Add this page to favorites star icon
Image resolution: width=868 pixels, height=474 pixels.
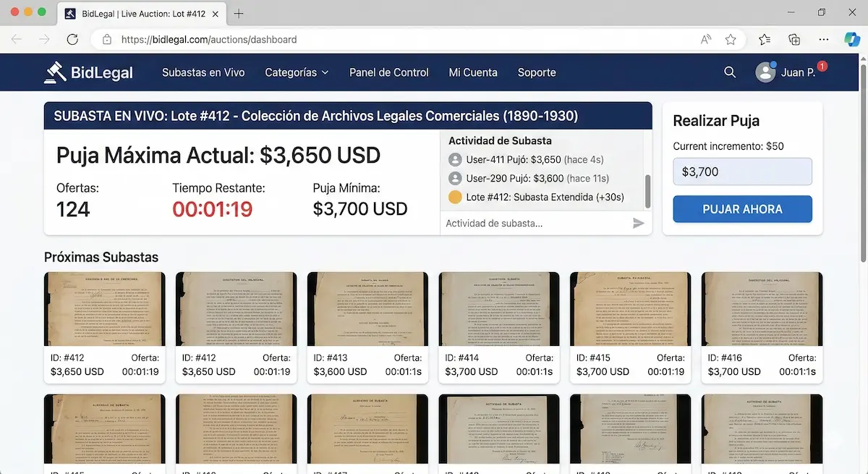point(731,40)
